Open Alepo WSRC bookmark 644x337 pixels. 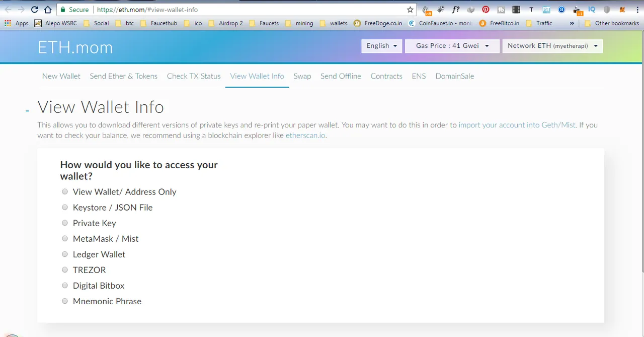[x=56, y=23]
